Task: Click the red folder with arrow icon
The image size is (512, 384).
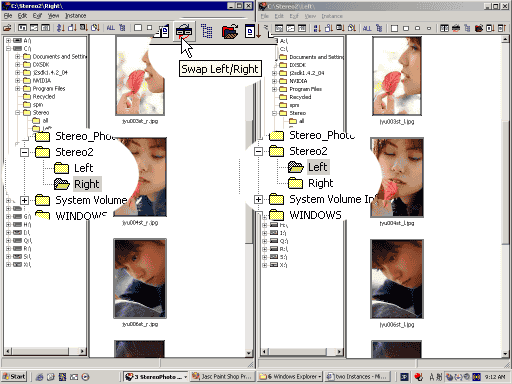Action: click(x=230, y=31)
